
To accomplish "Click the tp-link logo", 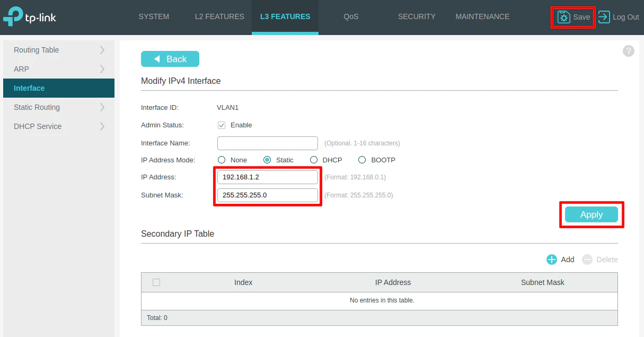I will tap(29, 17).
